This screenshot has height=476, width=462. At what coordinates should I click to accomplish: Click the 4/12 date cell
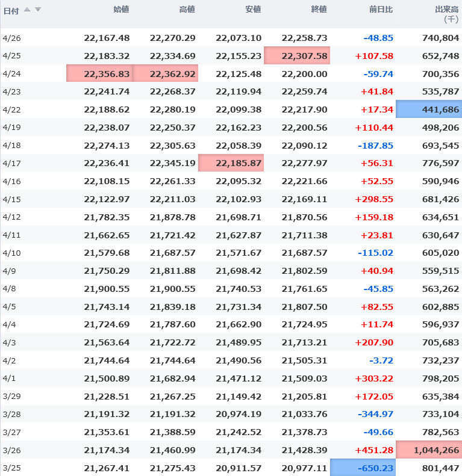11,217
